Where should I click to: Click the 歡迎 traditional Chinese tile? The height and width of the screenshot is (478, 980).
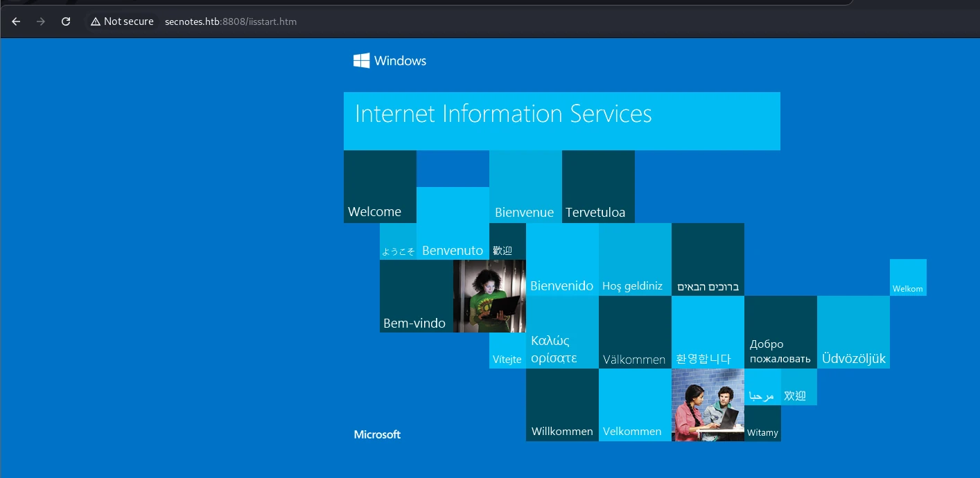click(507, 241)
